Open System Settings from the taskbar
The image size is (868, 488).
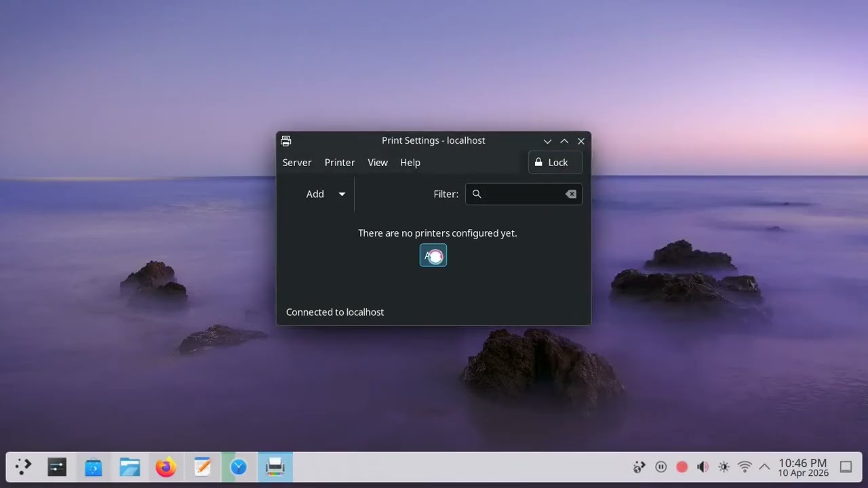coord(57,467)
